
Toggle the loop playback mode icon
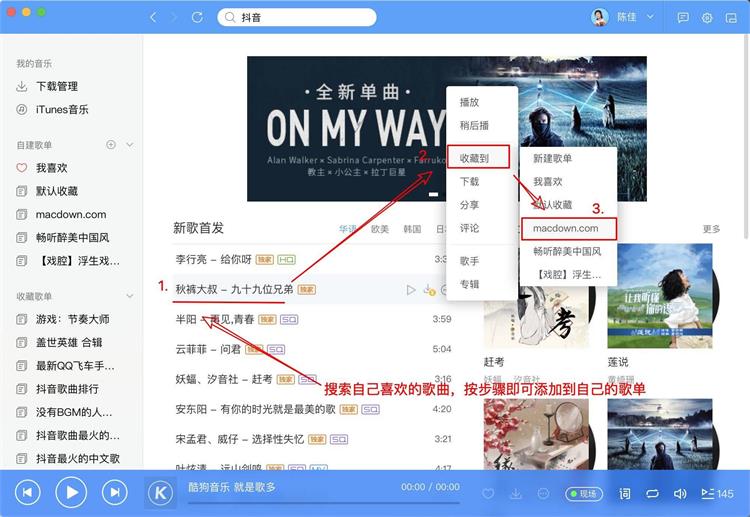coord(653,493)
